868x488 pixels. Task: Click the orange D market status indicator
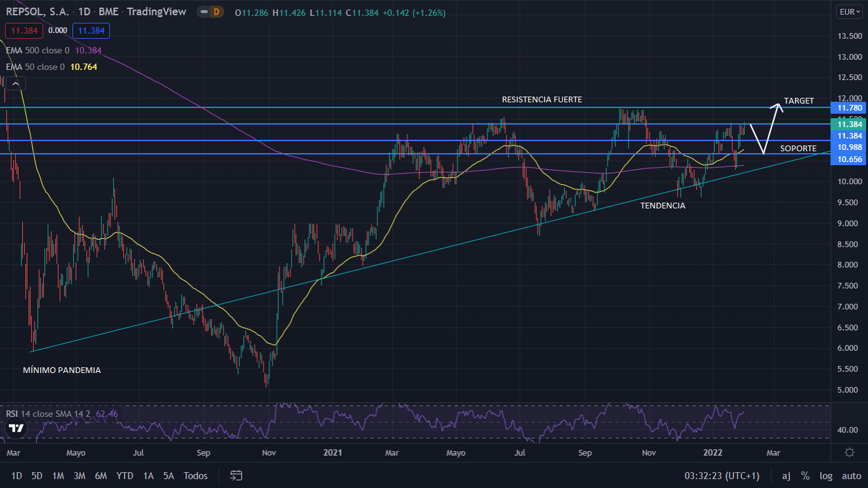[x=216, y=12]
